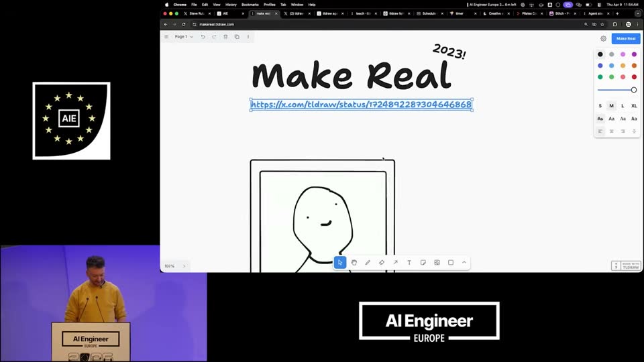Open the settings gear next to Make Real
Screen dimensions: 644x362
tap(603, 39)
